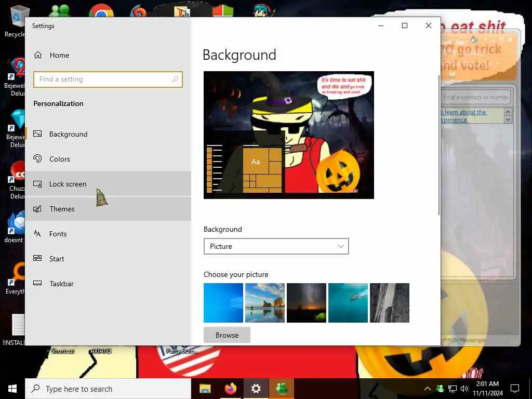This screenshot has height=399, width=532.
Task: Click the Messenger icon in system tray
Action: [x=440, y=389]
